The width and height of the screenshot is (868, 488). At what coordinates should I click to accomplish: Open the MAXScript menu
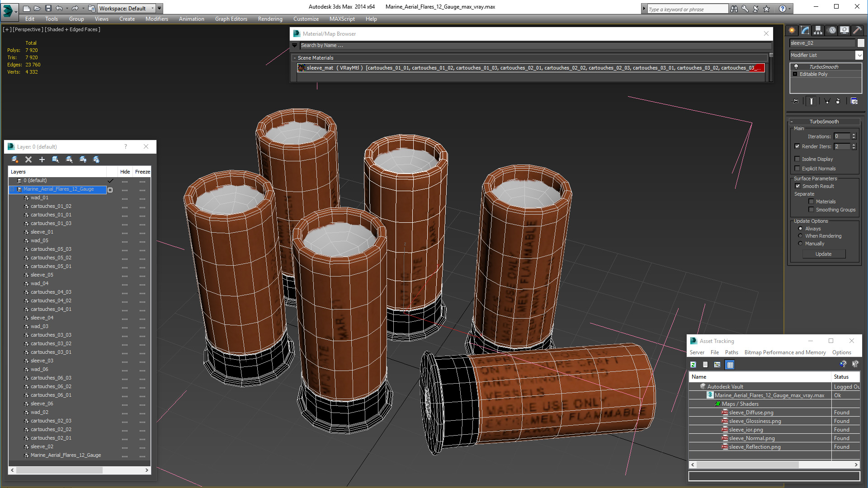342,19
